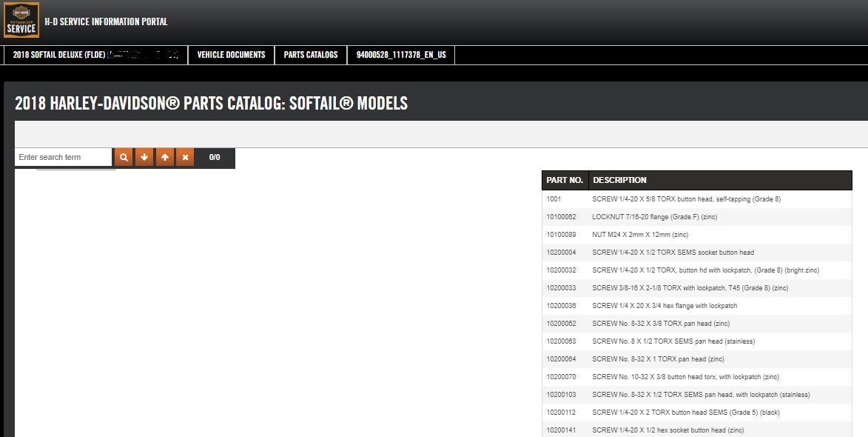Click part number 10200141
The width and height of the screenshot is (868, 437).
coord(561,430)
